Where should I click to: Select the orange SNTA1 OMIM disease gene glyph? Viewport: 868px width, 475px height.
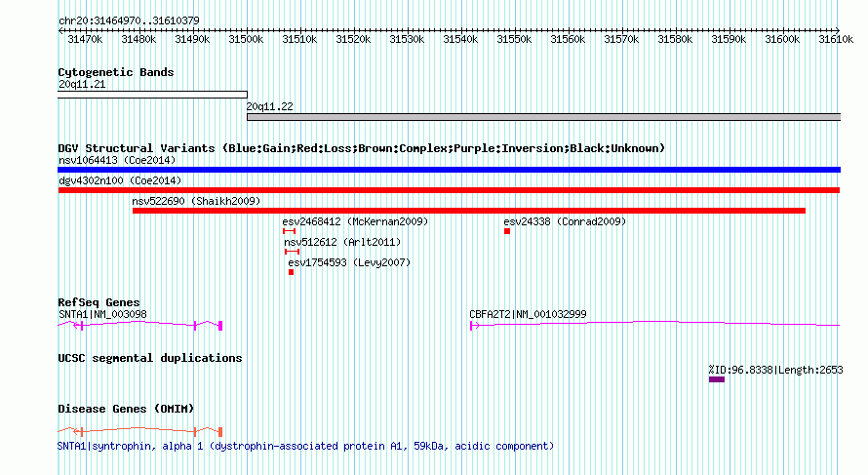(140, 431)
